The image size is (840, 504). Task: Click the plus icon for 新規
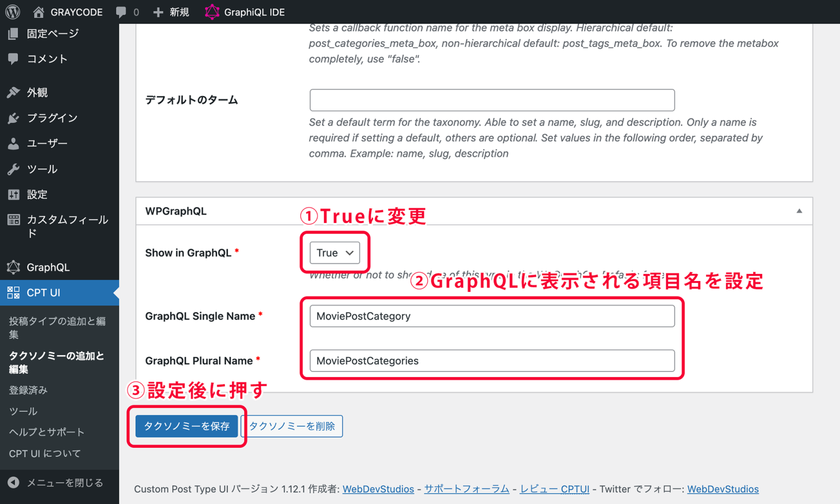158,12
